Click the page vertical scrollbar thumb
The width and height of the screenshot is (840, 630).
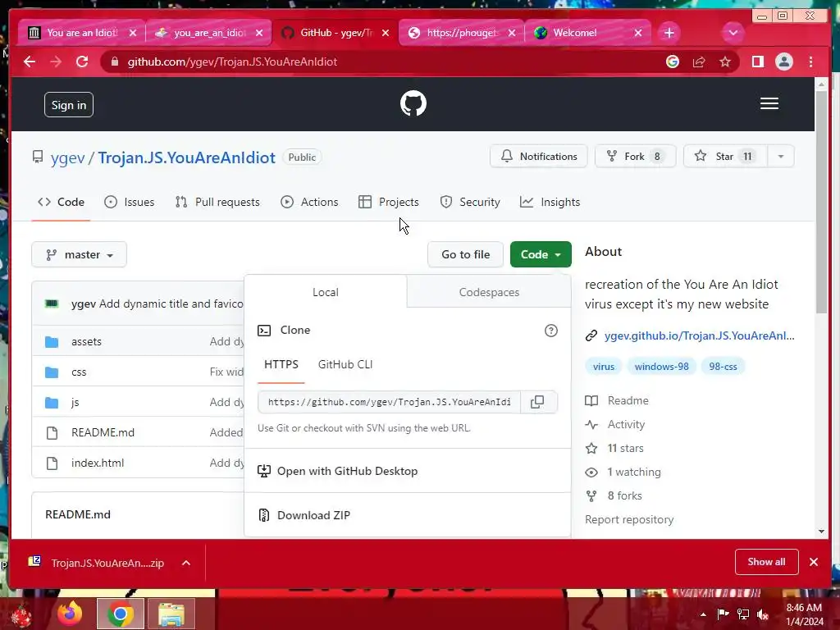pyautogui.click(x=821, y=202)
